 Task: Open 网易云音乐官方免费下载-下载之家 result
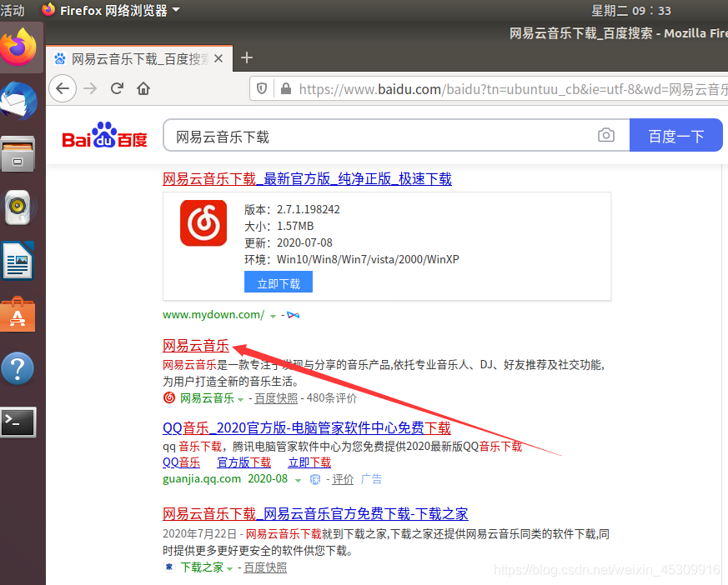pos(315,513)
